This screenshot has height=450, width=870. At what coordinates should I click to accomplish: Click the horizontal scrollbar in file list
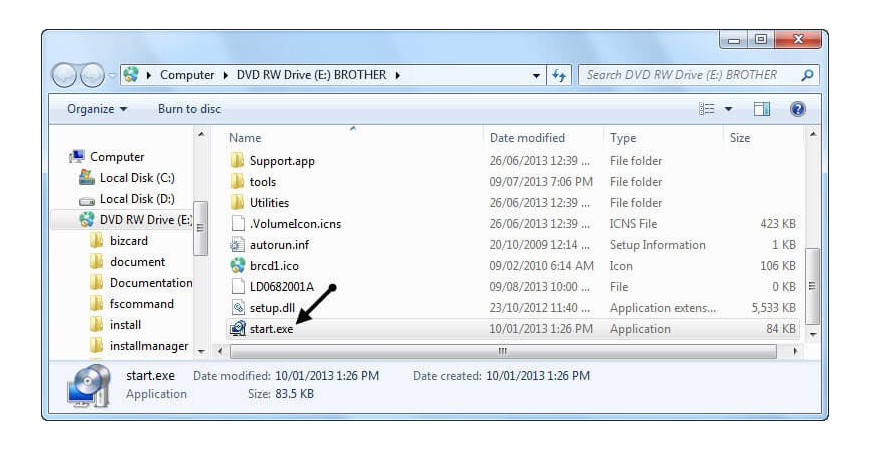click(502, 351)
